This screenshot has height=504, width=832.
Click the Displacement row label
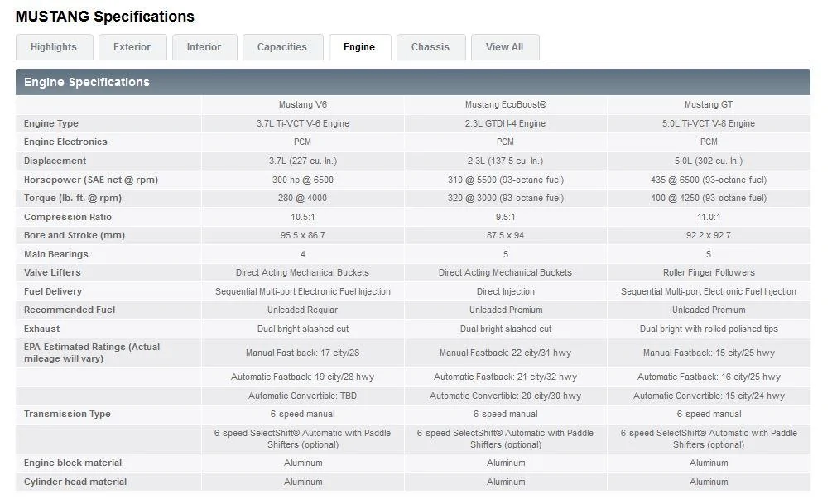tap(55, 161)
